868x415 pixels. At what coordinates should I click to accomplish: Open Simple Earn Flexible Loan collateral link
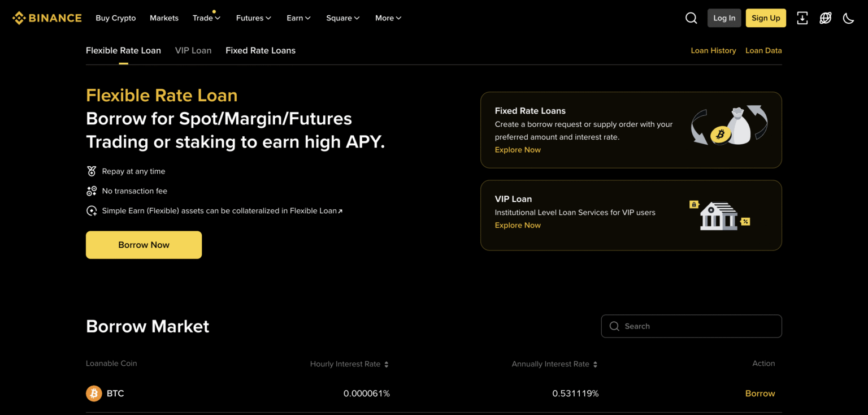click(222, 211)
